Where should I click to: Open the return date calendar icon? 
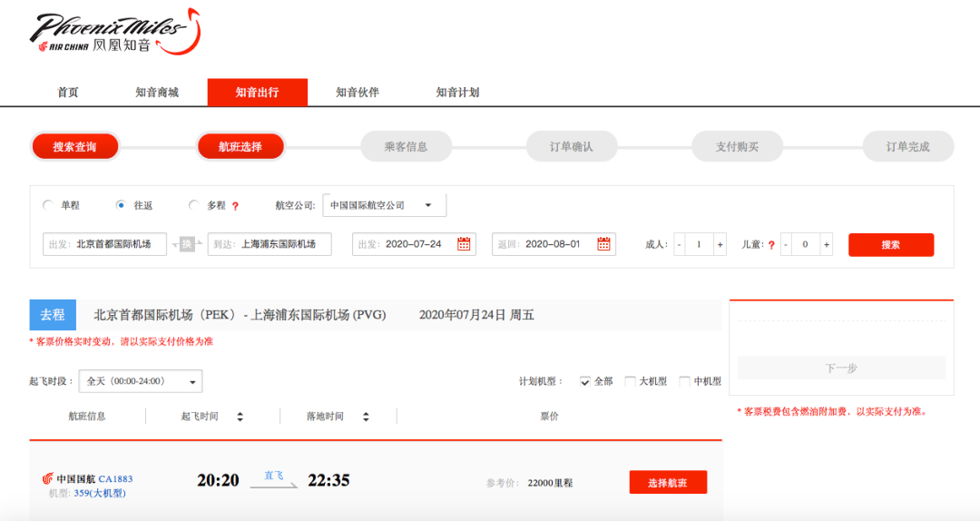(603, 244)
